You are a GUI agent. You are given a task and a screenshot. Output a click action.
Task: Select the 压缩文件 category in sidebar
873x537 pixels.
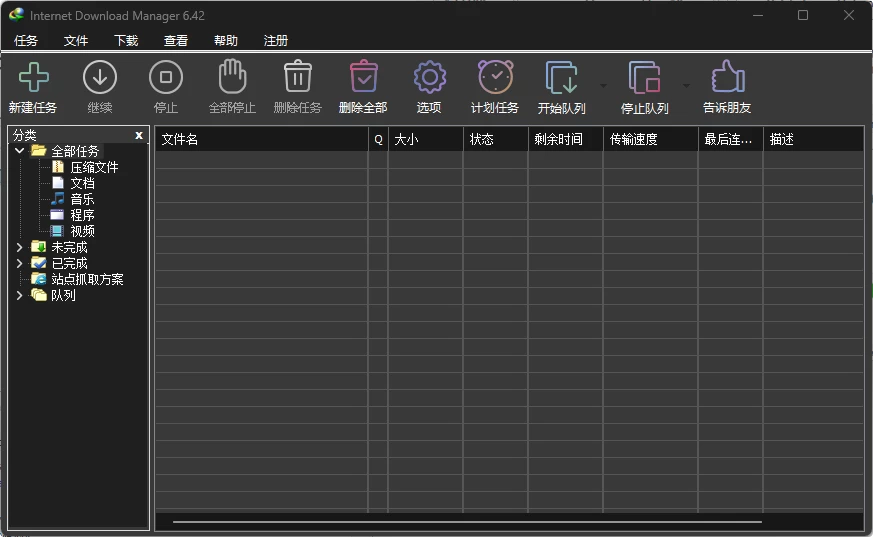(x=93, y=167)
